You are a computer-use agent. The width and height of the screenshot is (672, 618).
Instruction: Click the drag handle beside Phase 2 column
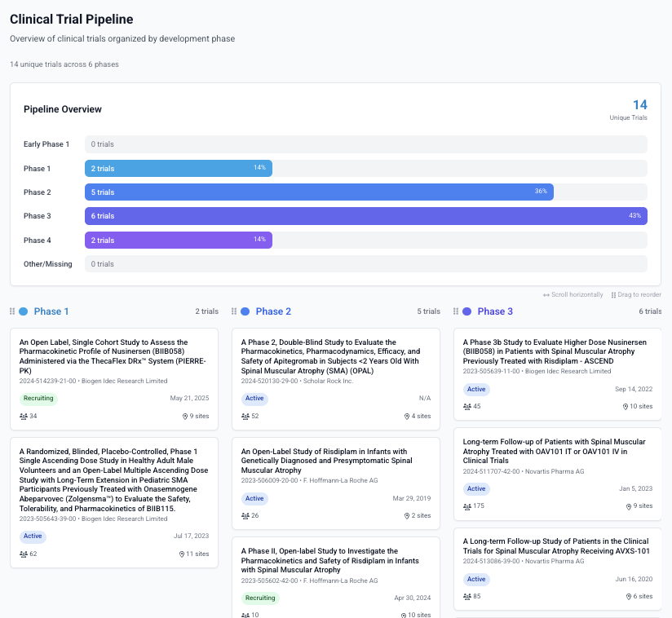[x=232, y=311]
